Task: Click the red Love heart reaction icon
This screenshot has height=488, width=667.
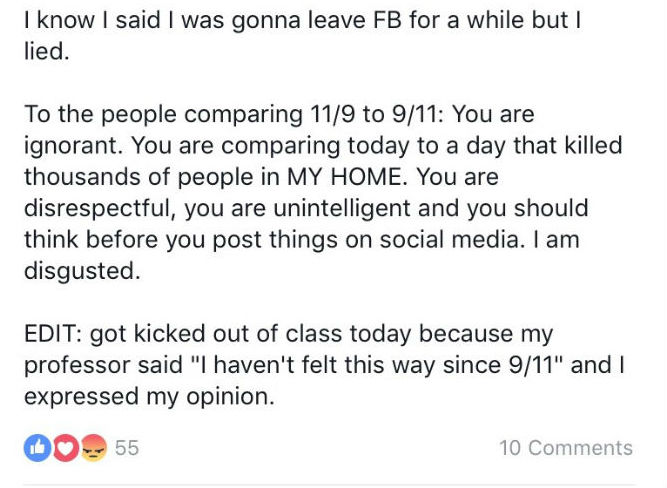Action: (x=65, y=448)
